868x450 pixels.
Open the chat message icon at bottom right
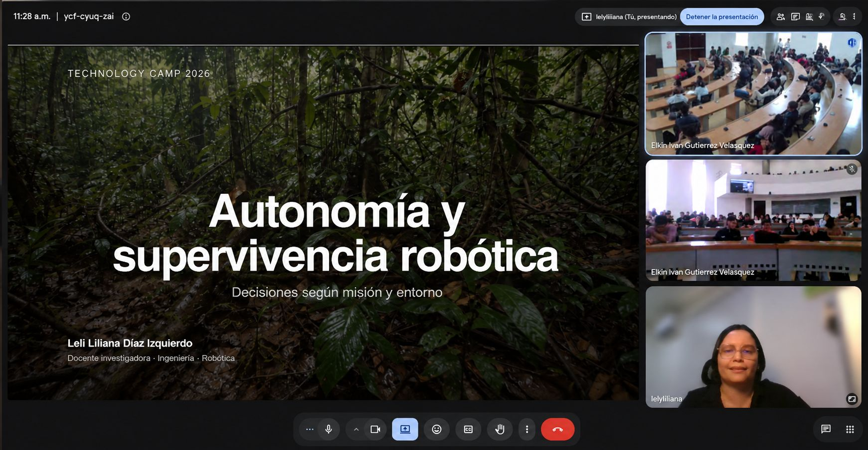pyautogui.click(x=826, y=429)
